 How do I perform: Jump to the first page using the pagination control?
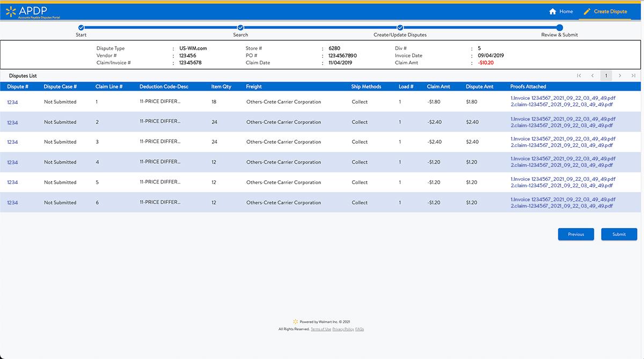pyautogui.click(x=579, y=75)
